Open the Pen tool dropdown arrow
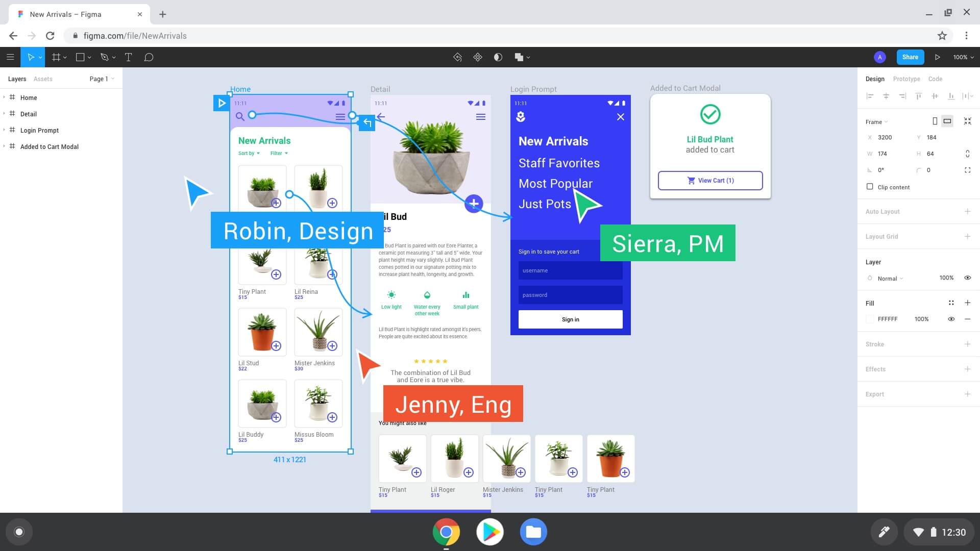The image size is (980, 551). (x=114, y=58)
